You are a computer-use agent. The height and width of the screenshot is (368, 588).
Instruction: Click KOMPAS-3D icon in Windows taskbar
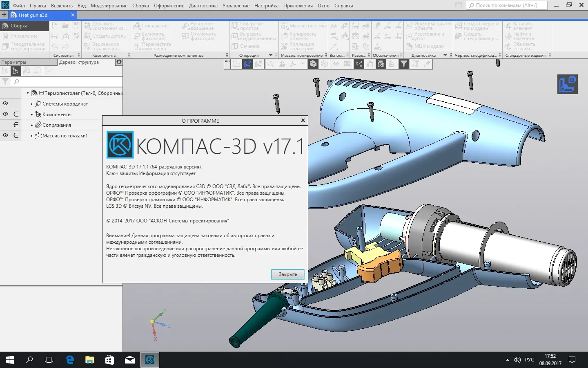coord(150,360)
